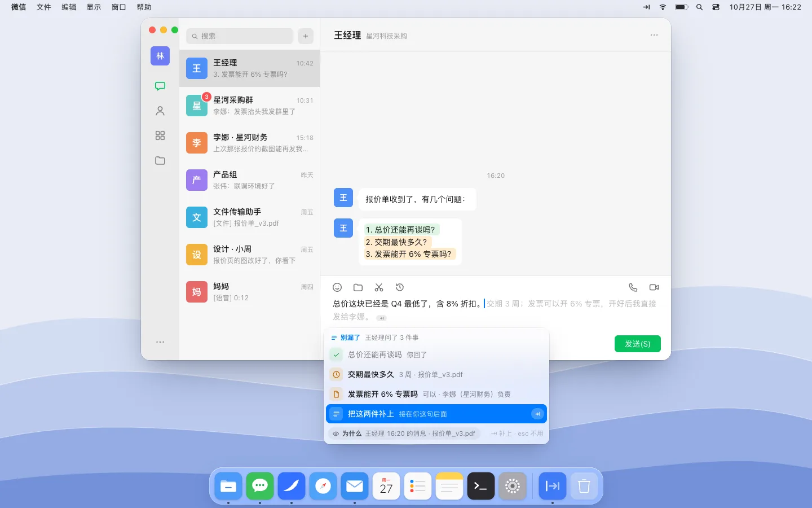Click the 为什么 source explanation chip
This screenshot has height=508, width=812.
coord(404,433)
